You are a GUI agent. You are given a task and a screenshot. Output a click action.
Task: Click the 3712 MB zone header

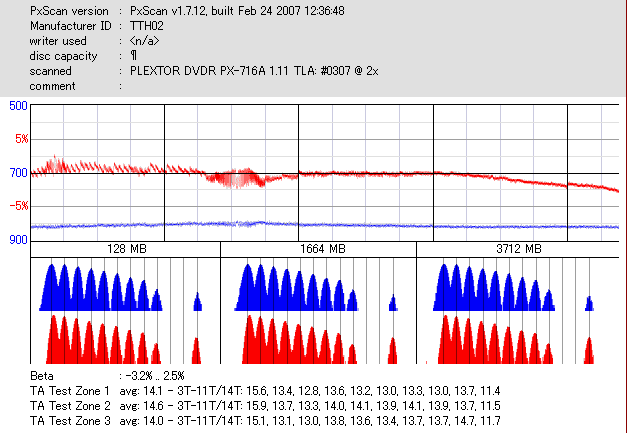tap(518, 249)
